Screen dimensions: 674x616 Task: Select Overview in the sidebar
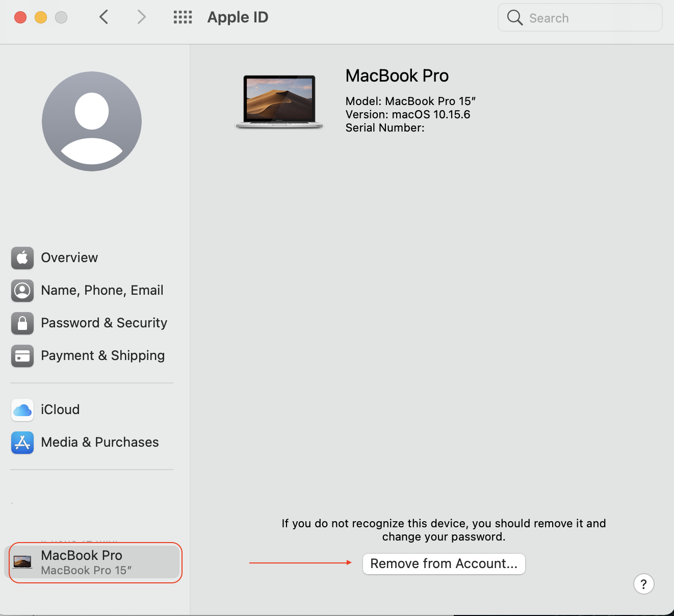point(69,258)
